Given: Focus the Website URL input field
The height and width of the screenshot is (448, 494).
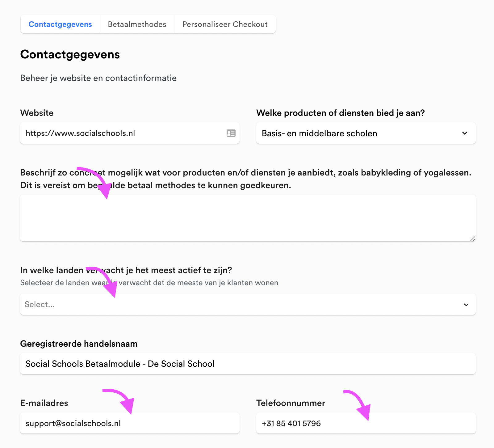Looking at the screenshot, I should pyautogui.click(x=124, y=133).
